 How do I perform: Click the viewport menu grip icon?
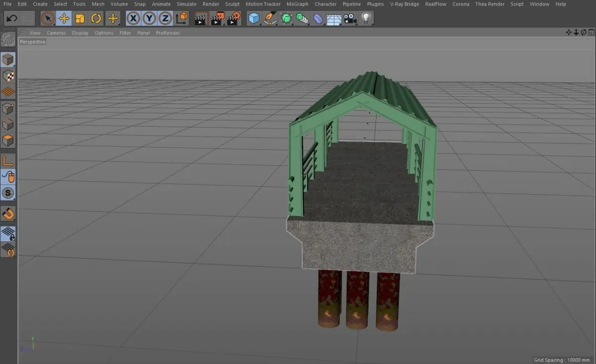(22, 33)
